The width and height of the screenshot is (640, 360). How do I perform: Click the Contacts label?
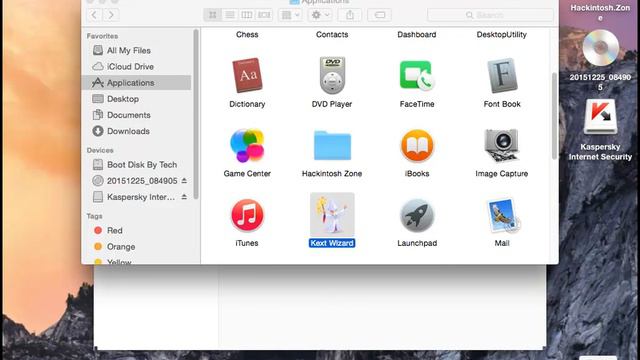[332, 35]
